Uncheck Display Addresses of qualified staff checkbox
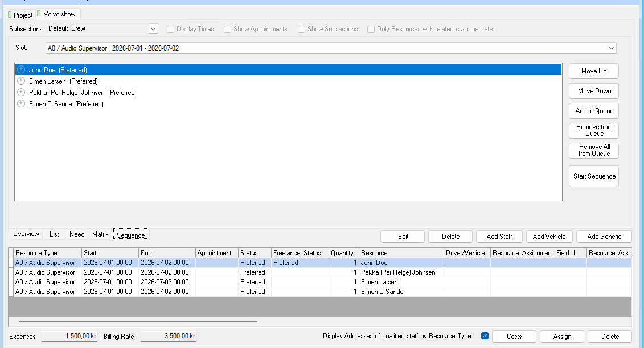644x348 pixels. click(x=485, y=336)
